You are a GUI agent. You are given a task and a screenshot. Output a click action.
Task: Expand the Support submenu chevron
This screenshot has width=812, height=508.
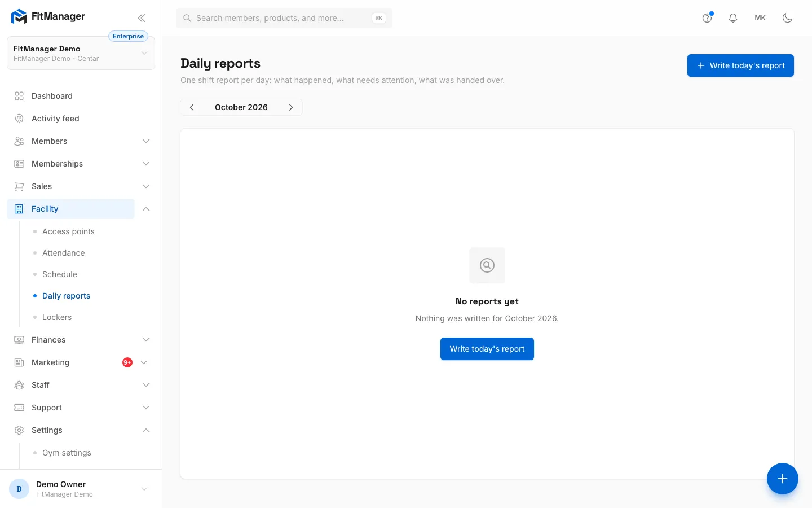[146, 408]
